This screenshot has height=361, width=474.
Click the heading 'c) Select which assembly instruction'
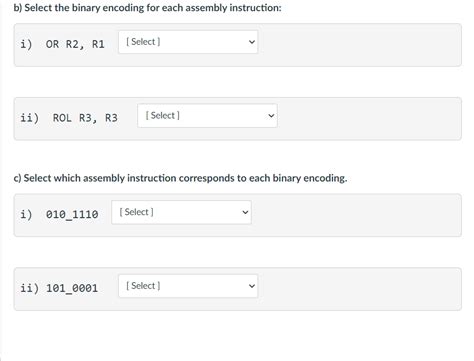click(180, 178)
